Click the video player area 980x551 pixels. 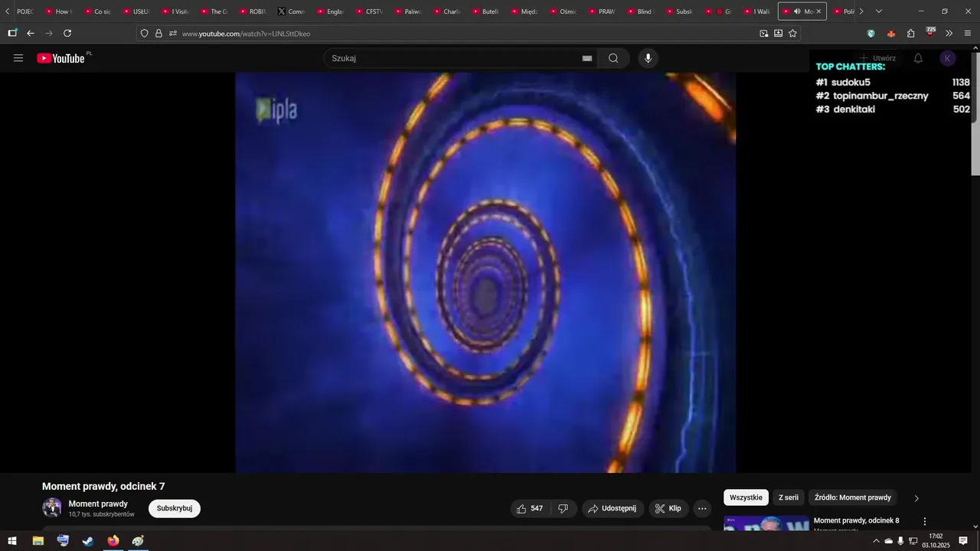click(485, 272)
